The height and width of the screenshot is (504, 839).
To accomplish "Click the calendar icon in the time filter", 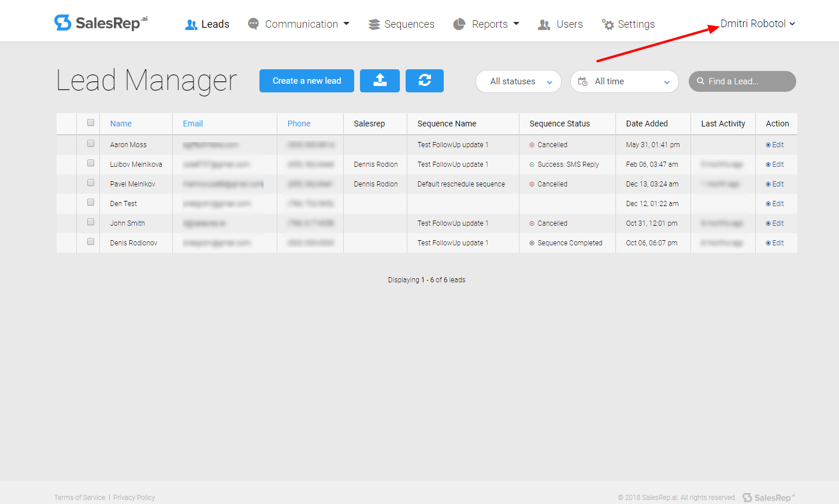I will pyautogui.click(x=582, y=81).
